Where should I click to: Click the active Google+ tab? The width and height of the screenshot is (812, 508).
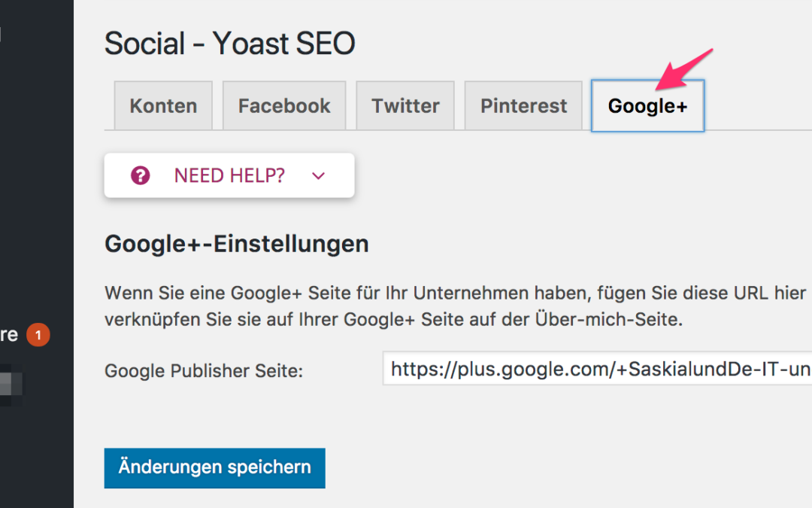[x=648, y=106]
